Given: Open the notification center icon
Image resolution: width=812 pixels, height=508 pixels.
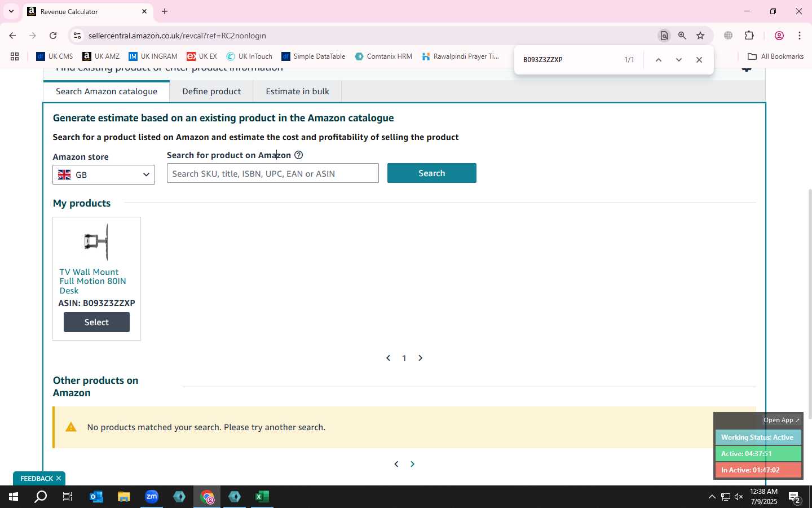Looking at the screenshot, I should pos(795,497).
